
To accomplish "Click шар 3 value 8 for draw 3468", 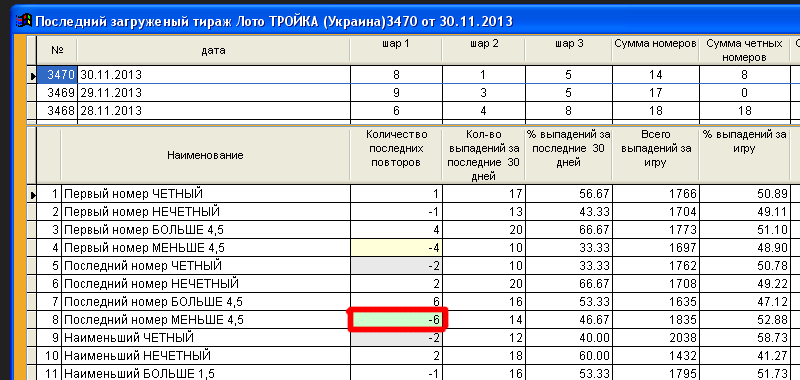I will (x=568, y=111).
